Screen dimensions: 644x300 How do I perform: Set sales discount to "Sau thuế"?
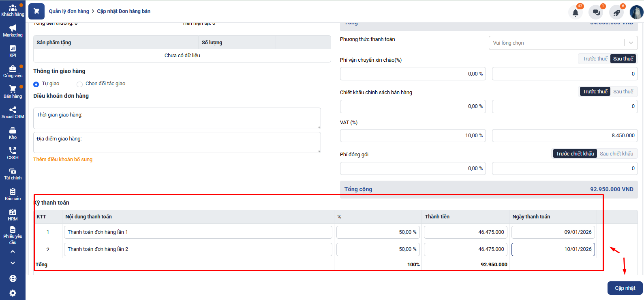(623, 92)
